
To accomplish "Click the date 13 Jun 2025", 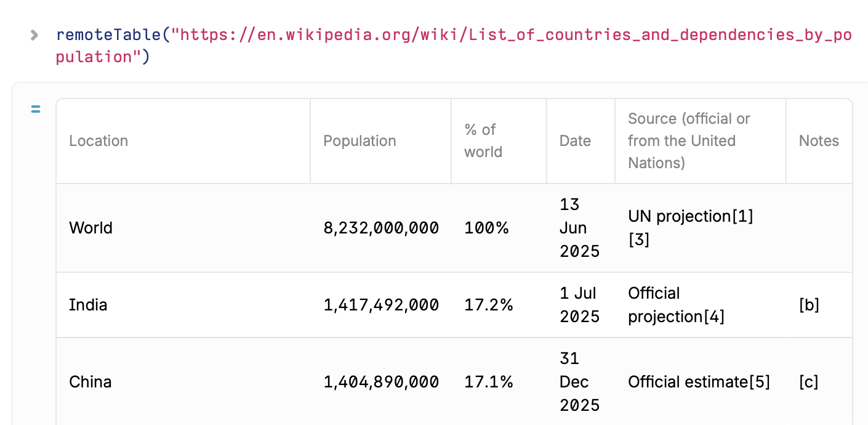I will coord(579,228).
